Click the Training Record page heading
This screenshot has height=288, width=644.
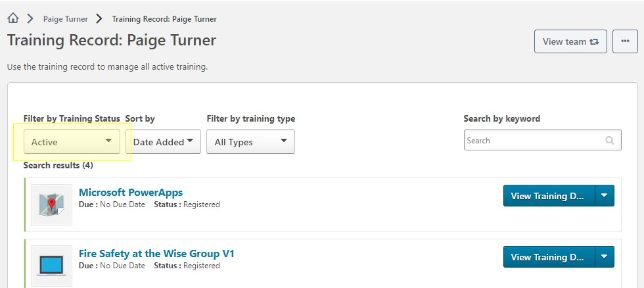[x=112, y=40]
